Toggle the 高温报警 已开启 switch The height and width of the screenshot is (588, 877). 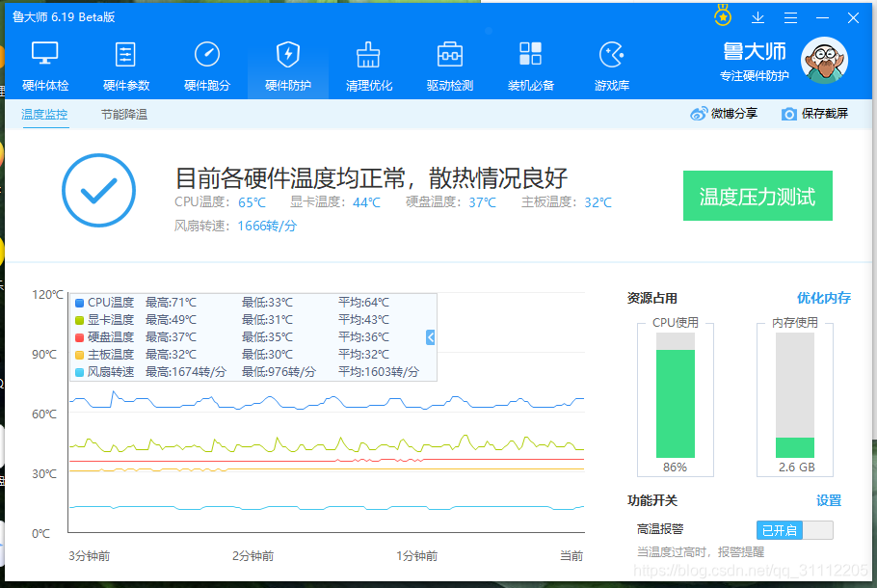coord(795,530)
